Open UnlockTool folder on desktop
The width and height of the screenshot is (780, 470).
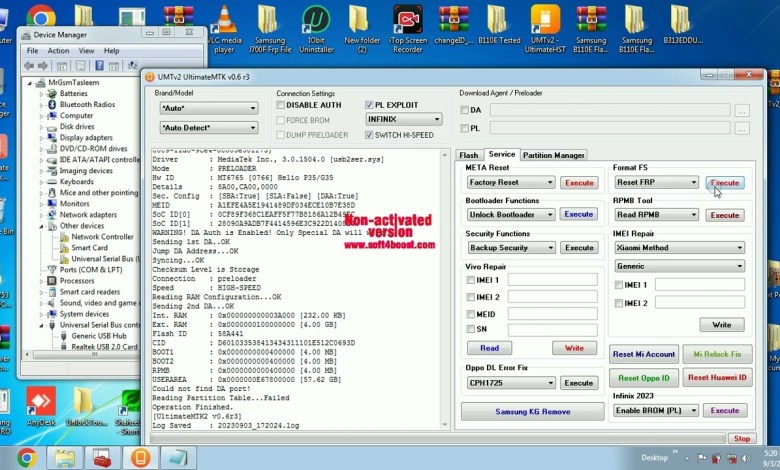pos(86,406)
